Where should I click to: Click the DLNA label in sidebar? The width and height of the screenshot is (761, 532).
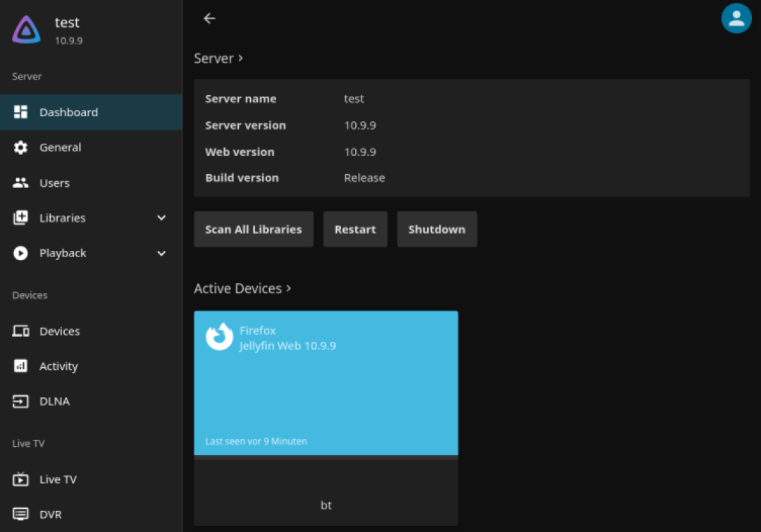coord(54,402)
